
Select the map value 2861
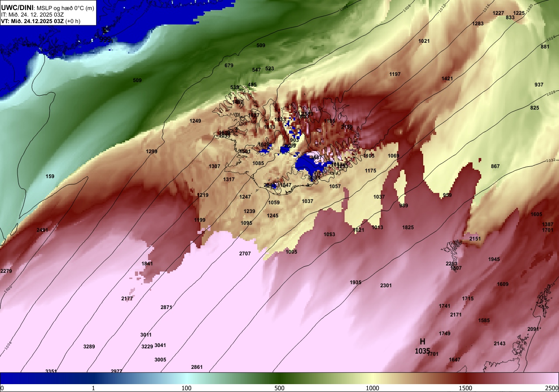[197, 367]
